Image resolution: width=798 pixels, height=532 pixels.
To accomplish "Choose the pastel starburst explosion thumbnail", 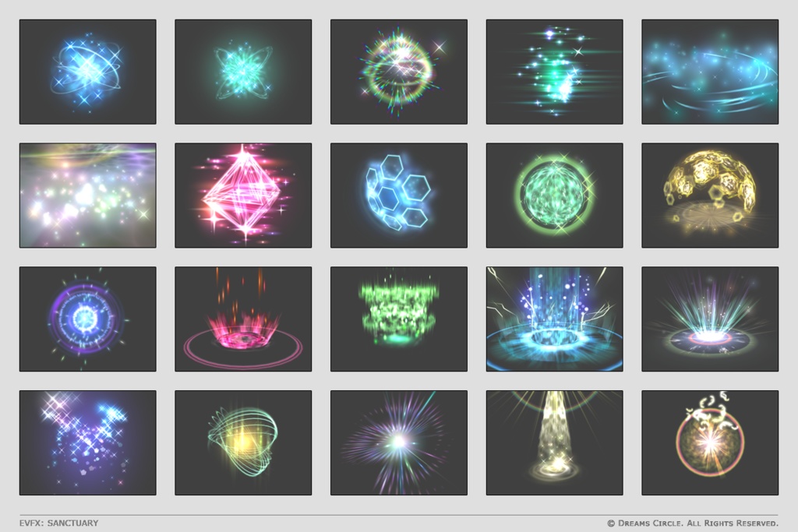I will click(x=399, y=442).
